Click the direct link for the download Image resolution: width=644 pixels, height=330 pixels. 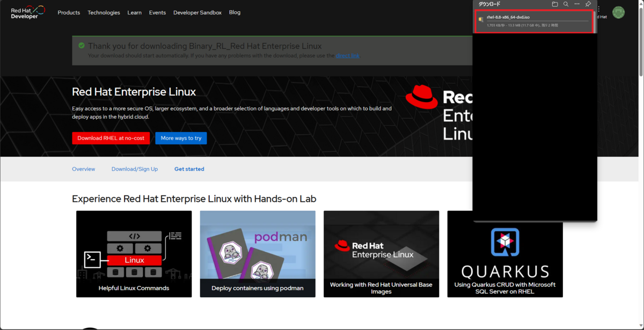[x=348, y=56]
